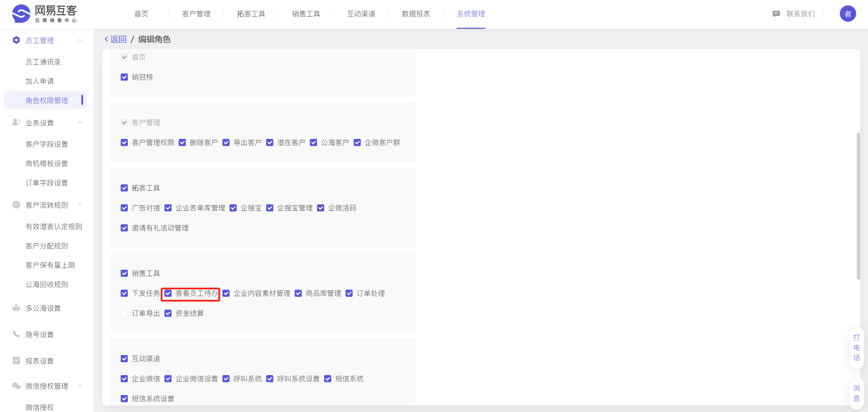Toggle the 互动渠道 group checkbox

coord(124,359)
